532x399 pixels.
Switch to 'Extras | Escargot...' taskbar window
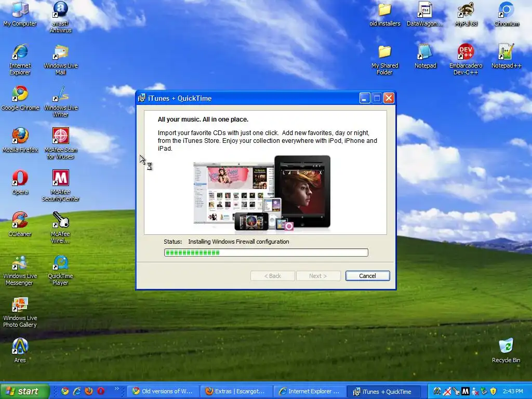click(x=236, y=391)
